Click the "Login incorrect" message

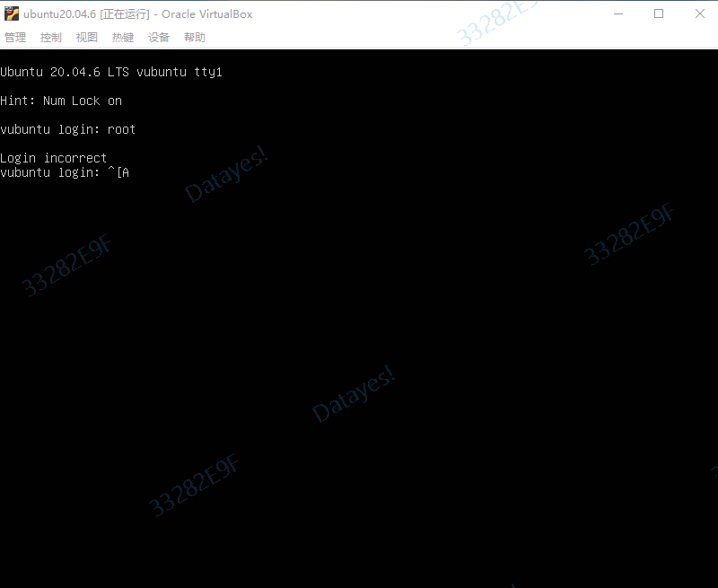point(54,158)
